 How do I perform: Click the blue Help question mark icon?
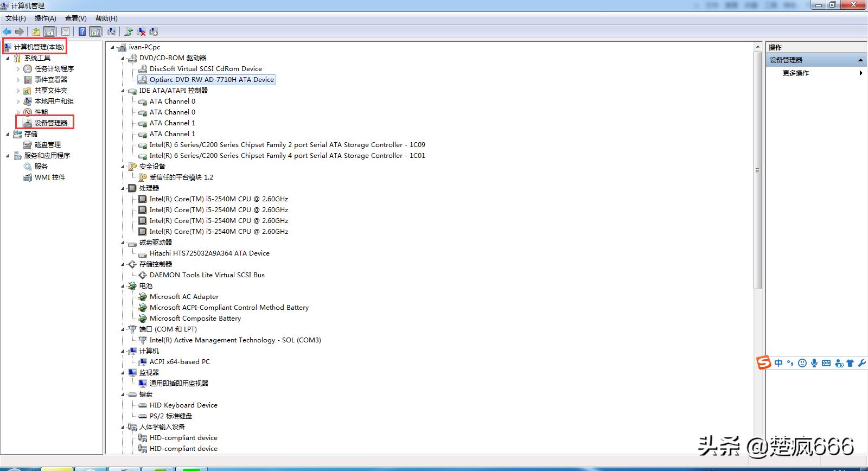82,32
